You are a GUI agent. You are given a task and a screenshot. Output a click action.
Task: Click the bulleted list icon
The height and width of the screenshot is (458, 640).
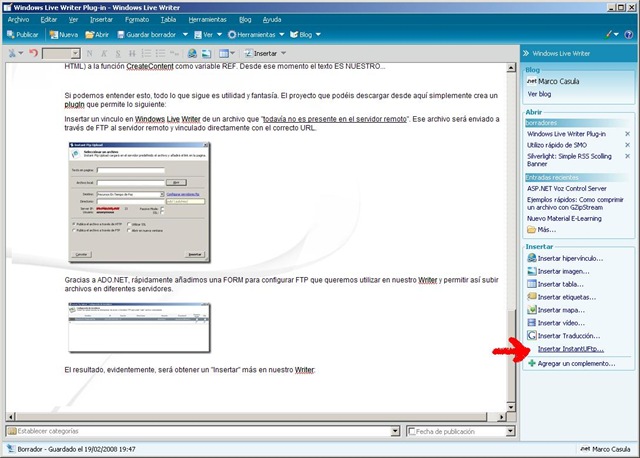(x=160, y=53)
